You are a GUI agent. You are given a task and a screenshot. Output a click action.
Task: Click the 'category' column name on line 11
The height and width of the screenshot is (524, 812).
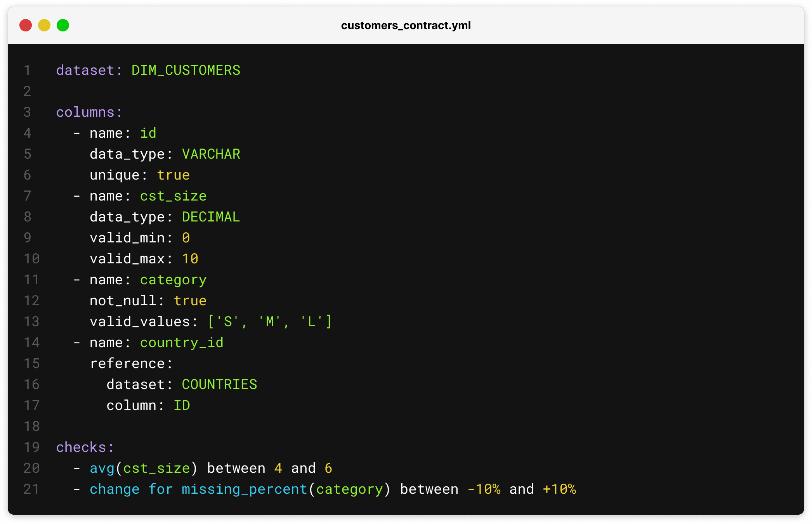tap(174, 280)
